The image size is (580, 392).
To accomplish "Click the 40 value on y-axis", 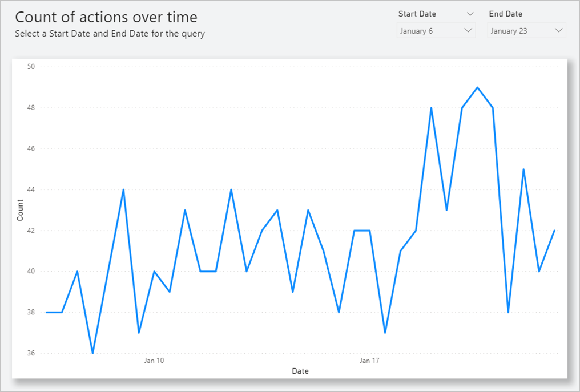I will tap(31, 272).
